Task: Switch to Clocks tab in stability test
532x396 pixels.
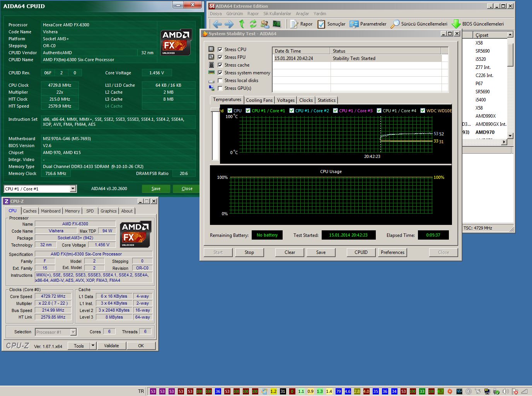Action: pos(306,100)
